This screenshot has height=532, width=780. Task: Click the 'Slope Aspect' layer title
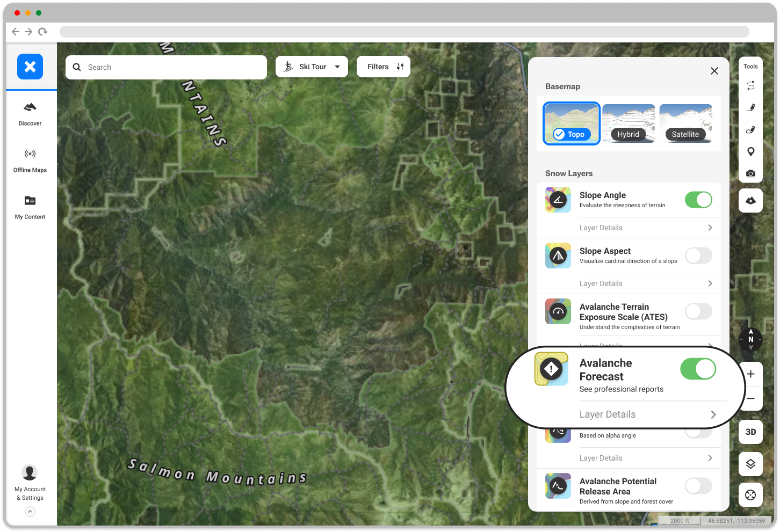[x=605, y=251]
